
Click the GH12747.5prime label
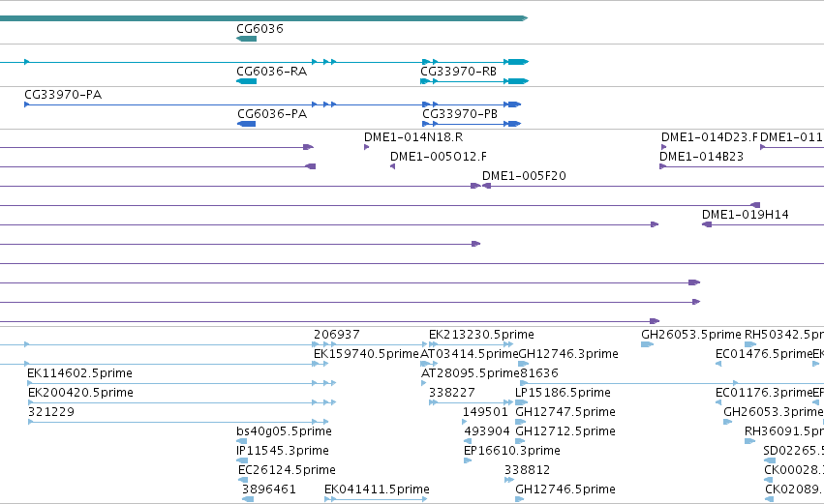click(565, 413)
